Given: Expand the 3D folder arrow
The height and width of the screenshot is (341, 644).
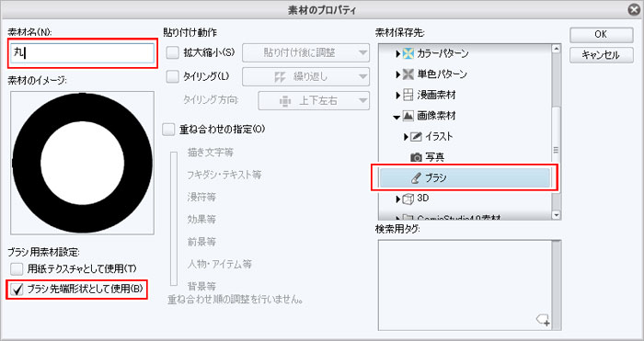Looking at the screenshot, I should 398,199.
